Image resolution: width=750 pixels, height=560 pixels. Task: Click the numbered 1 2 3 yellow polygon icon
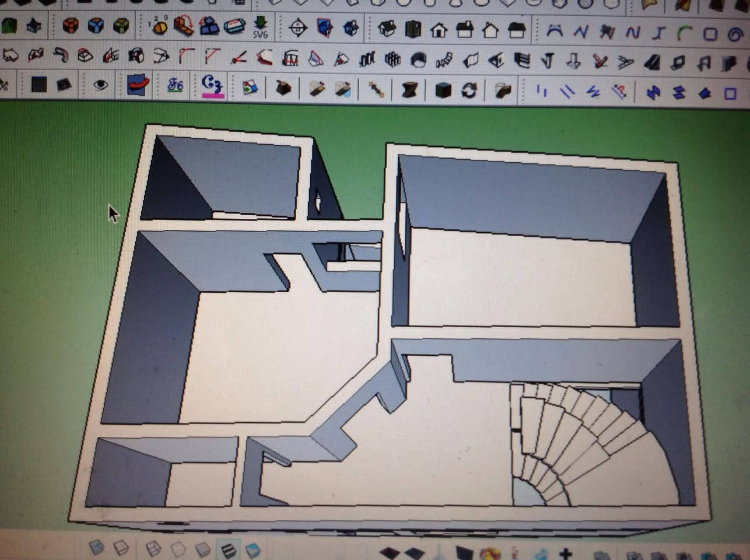pos(157,26)
